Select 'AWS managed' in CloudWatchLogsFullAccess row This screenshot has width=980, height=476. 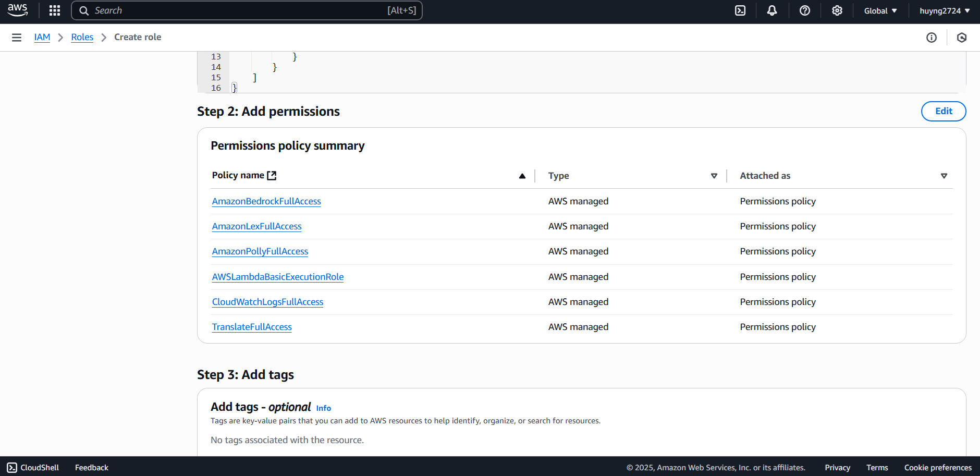click(x=578, y=302)
